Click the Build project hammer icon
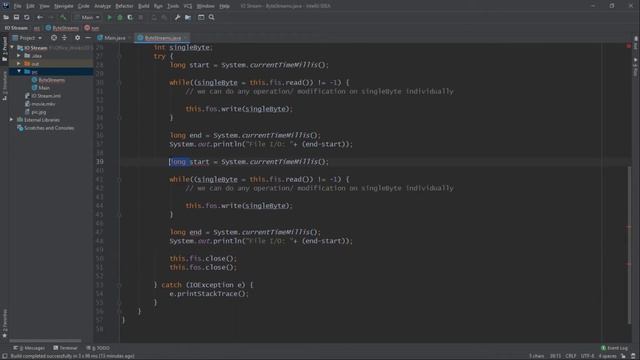Viewport: 640px width, 360px height. pyautogui.click(x=62, y=17)
